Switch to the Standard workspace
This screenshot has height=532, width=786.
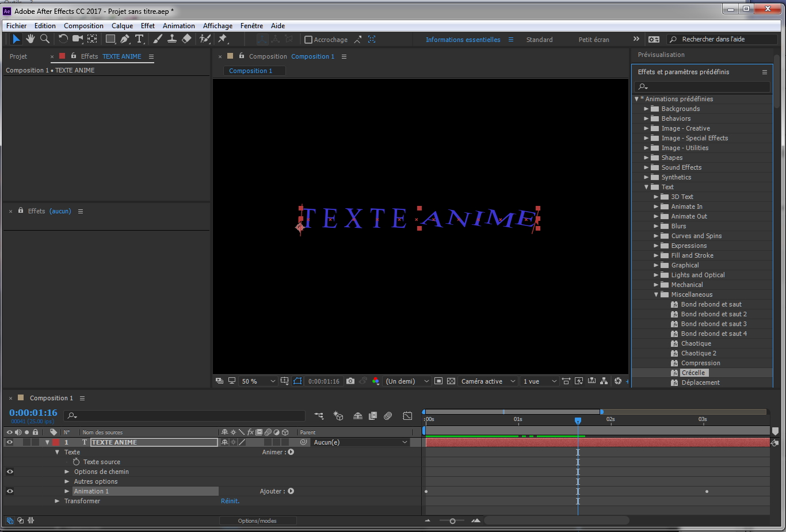539,40
